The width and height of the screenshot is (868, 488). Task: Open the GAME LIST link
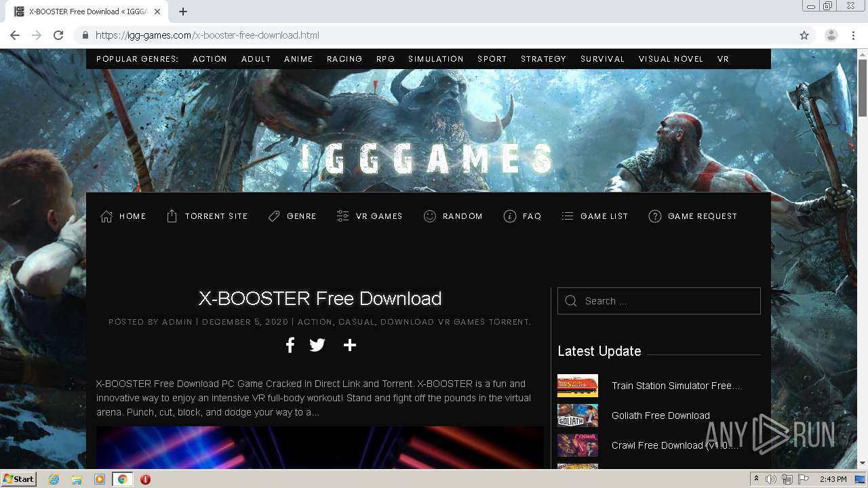[x=604, y=216]
